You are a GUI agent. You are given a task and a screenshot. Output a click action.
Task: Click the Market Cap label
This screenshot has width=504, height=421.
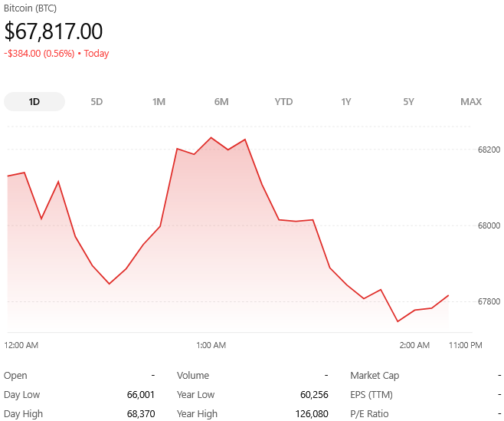pos(375,376)
